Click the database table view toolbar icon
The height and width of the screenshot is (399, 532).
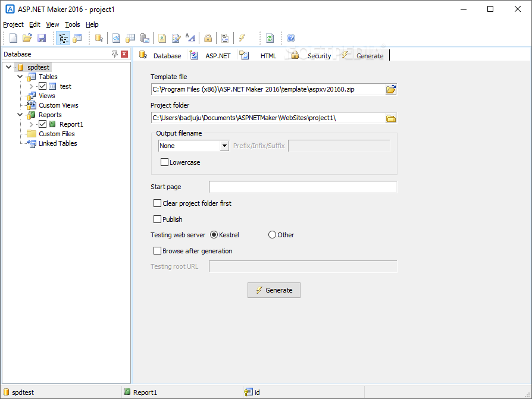(77, 38)
